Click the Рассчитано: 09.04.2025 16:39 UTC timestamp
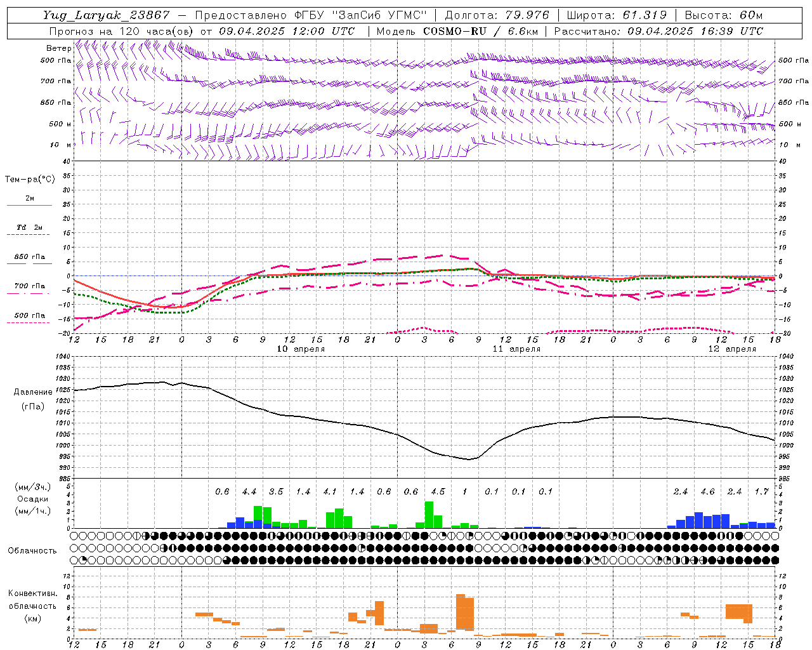Screen dimensions: 812x650 [x=658, y=31]
